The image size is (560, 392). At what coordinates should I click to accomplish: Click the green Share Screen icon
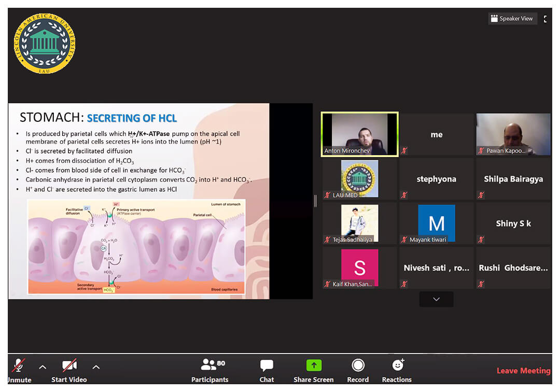click(x=314, y=365)
